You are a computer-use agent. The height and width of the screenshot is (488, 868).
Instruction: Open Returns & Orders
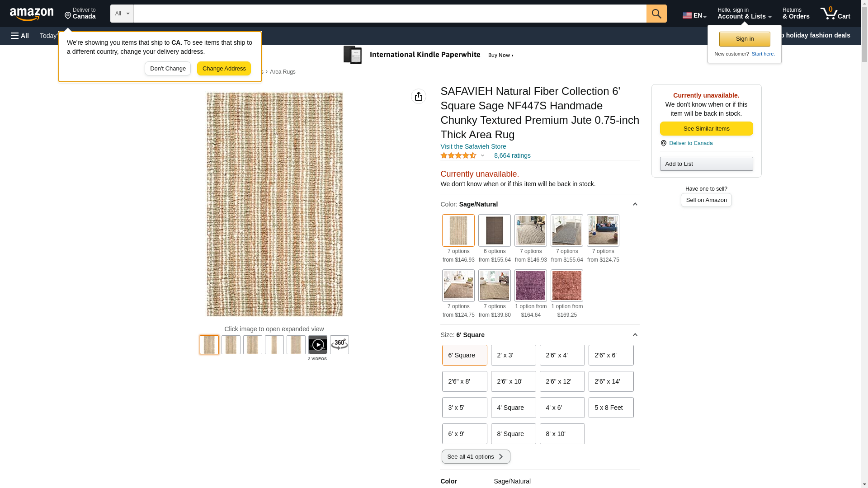tap(796, 14)
